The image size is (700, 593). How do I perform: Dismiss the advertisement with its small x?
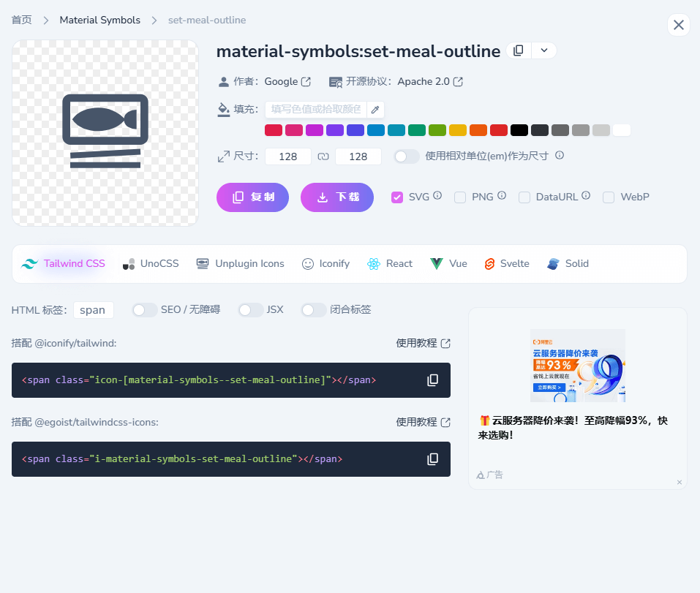coord(679,483)
